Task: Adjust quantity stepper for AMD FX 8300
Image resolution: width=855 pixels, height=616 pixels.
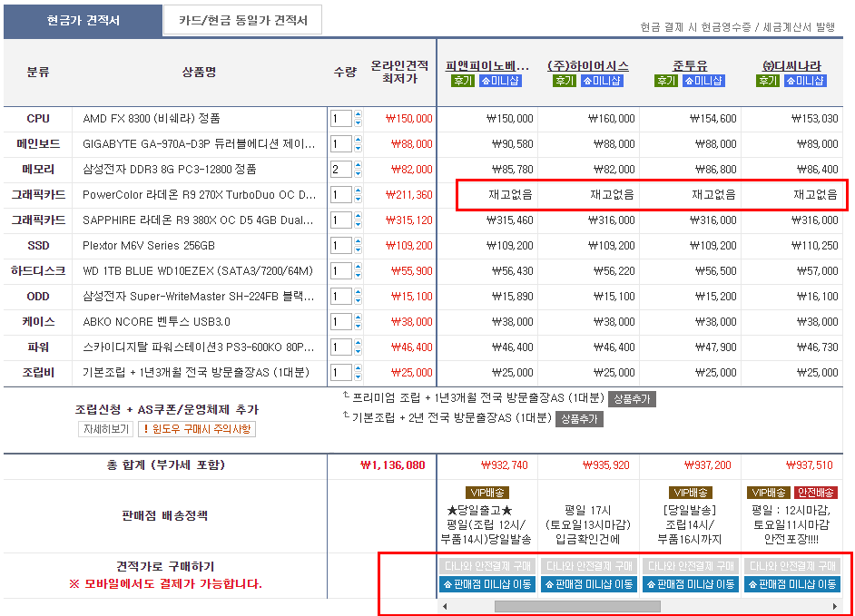Action: (358, 118)
